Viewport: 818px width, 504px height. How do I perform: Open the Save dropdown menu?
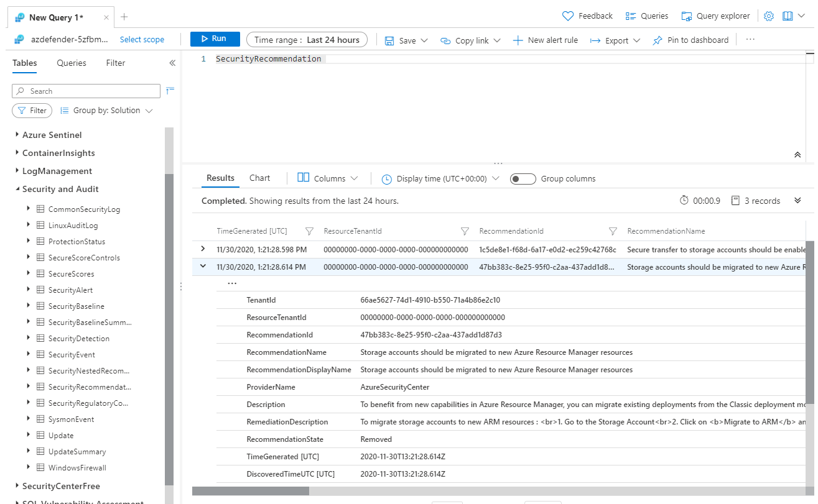407,40
